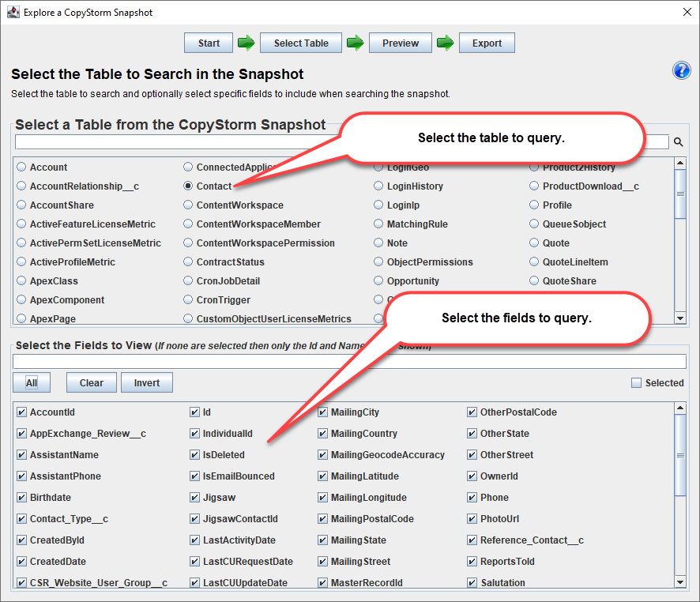Toggle the AppExchange_Review__c field checkbox
700x602 pixels.
pos(21,433)
